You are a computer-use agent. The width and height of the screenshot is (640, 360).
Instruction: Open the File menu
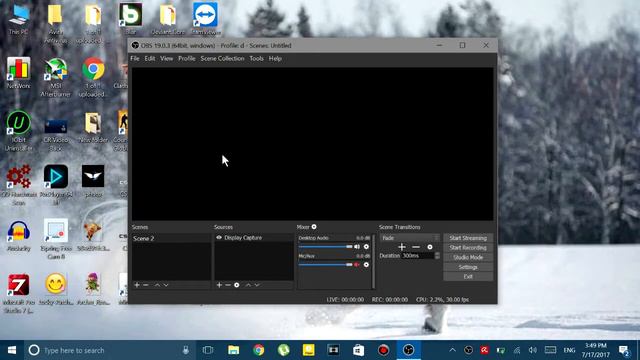click(x=135, y=58)
